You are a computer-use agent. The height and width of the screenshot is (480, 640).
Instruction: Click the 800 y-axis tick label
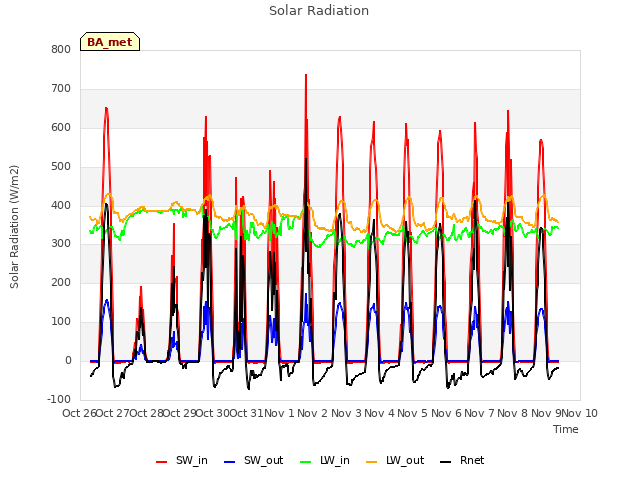(x=61, y=49)
